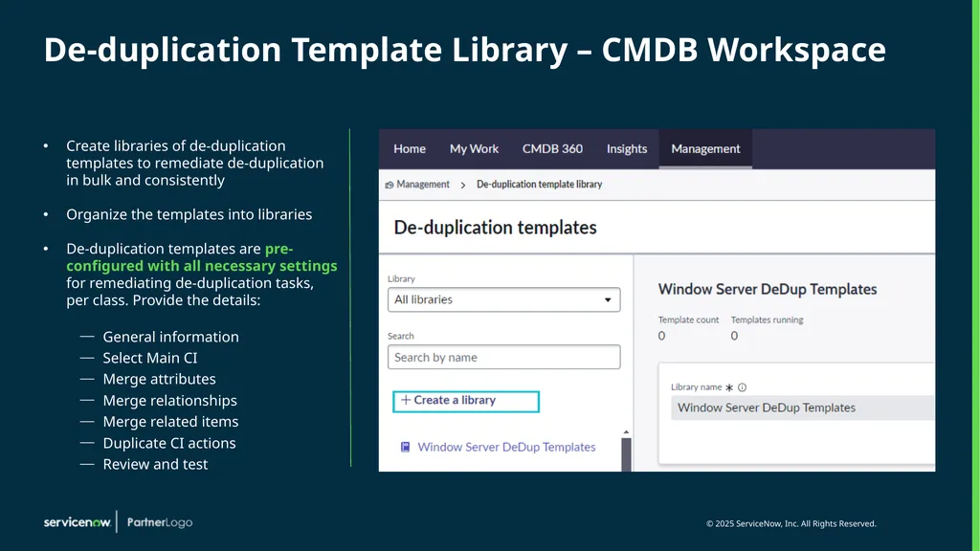980x551 pixels.
Task: Switch to My Work tab
Action: pyautogui.click(x=474, y=148)
